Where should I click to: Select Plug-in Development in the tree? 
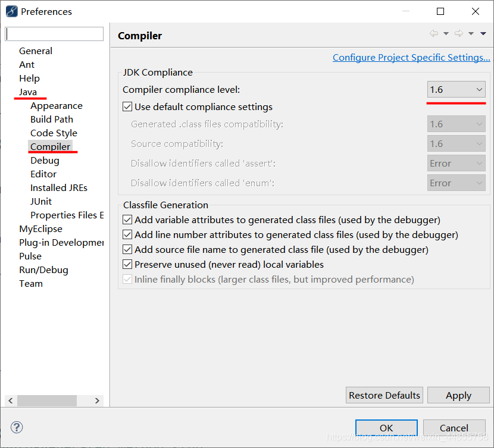pyautogui.click(x=61, y=243)
